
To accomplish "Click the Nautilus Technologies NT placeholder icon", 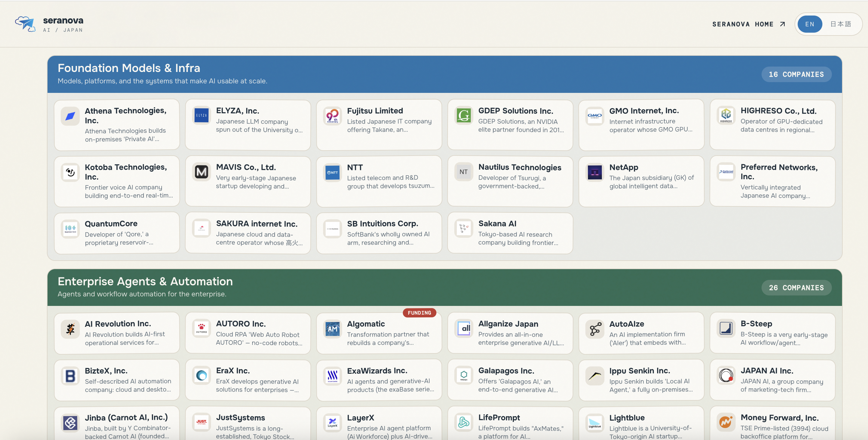I will [x=464, y=172].
